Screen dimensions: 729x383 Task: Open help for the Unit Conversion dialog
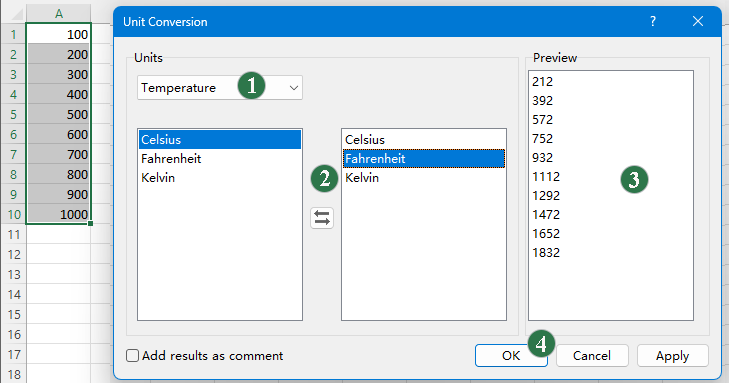(x=653, y=21)
